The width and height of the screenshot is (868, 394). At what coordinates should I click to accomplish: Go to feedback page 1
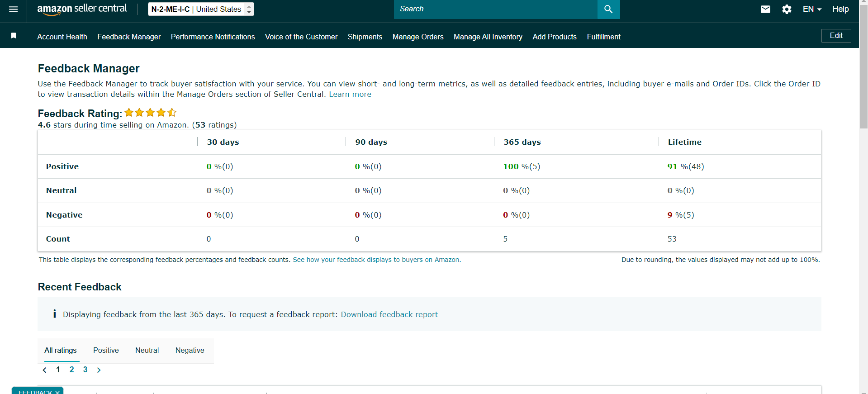[58, 370]
